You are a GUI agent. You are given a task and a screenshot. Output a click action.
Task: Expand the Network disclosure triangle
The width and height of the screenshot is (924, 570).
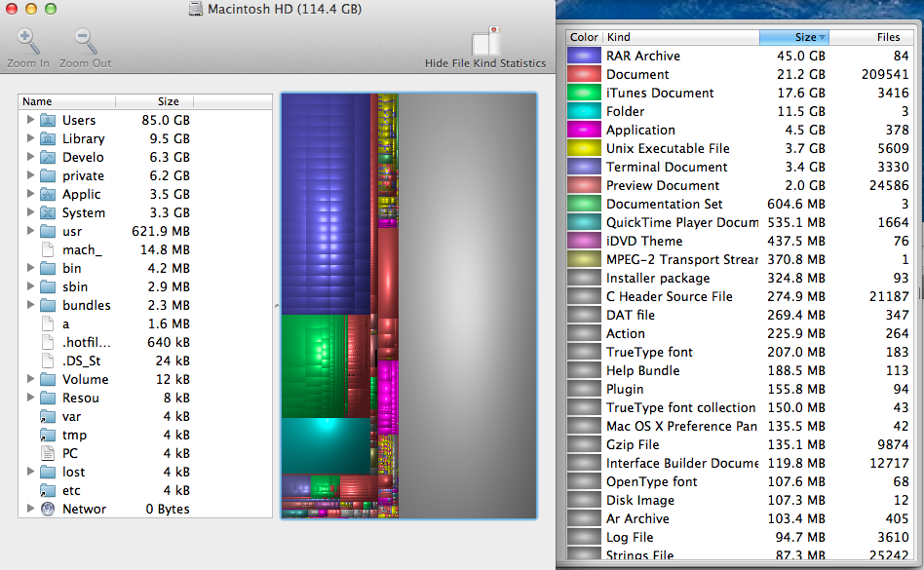30,509
